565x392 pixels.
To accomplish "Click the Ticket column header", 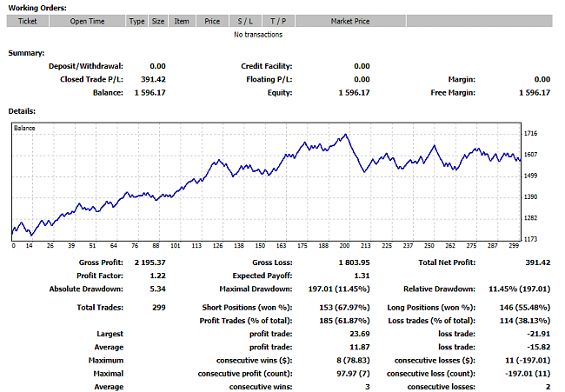I will [x=27, y=21].
